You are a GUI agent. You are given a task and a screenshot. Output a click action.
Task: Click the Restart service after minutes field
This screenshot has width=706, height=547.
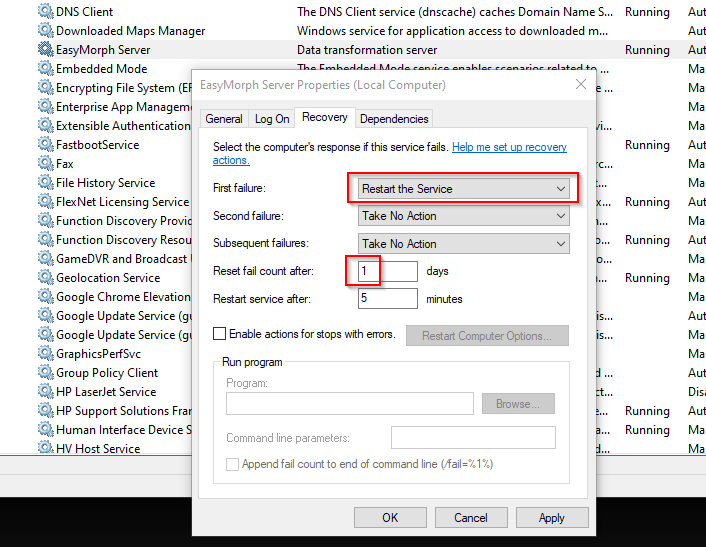[x=387, y=299]
